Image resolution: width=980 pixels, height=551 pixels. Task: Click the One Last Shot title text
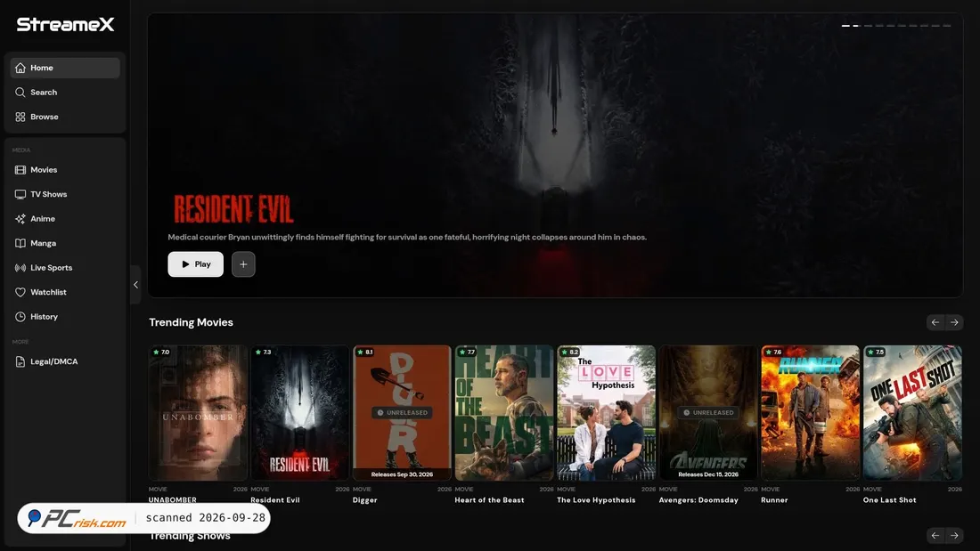point(889,499)
